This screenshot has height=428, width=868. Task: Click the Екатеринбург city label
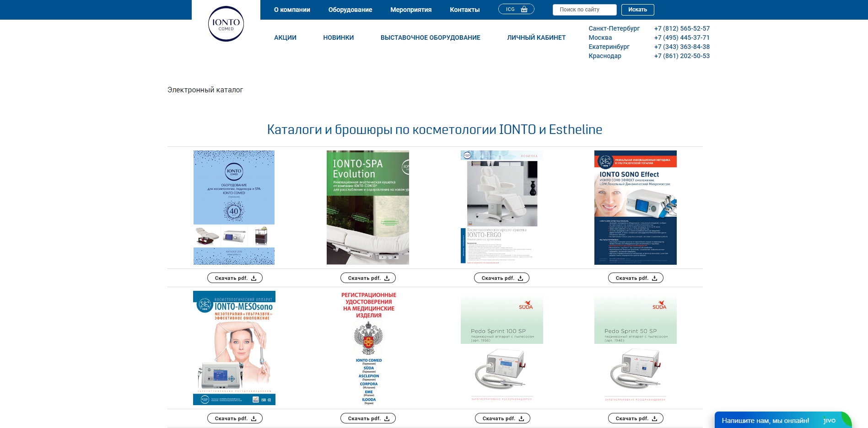click(x=609, y=47)
